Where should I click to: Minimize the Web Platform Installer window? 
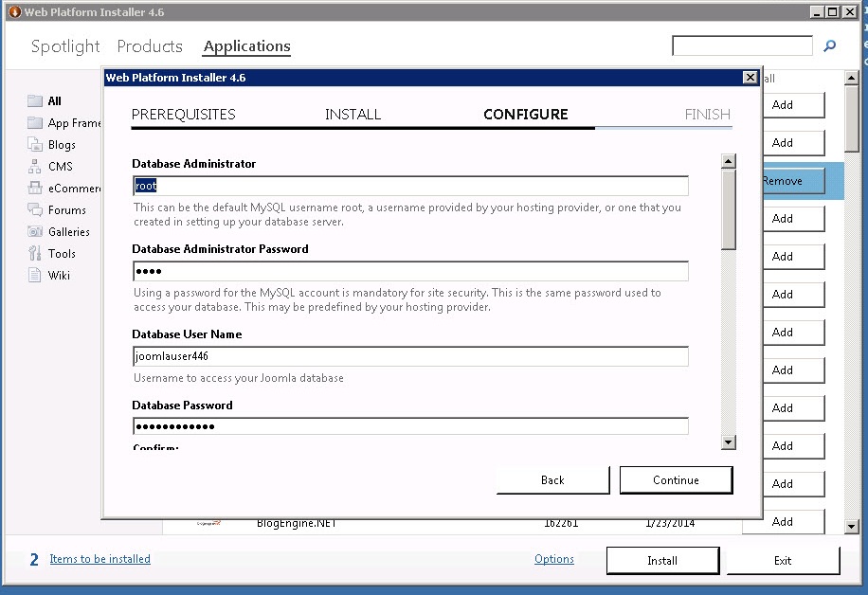(817, 11)
